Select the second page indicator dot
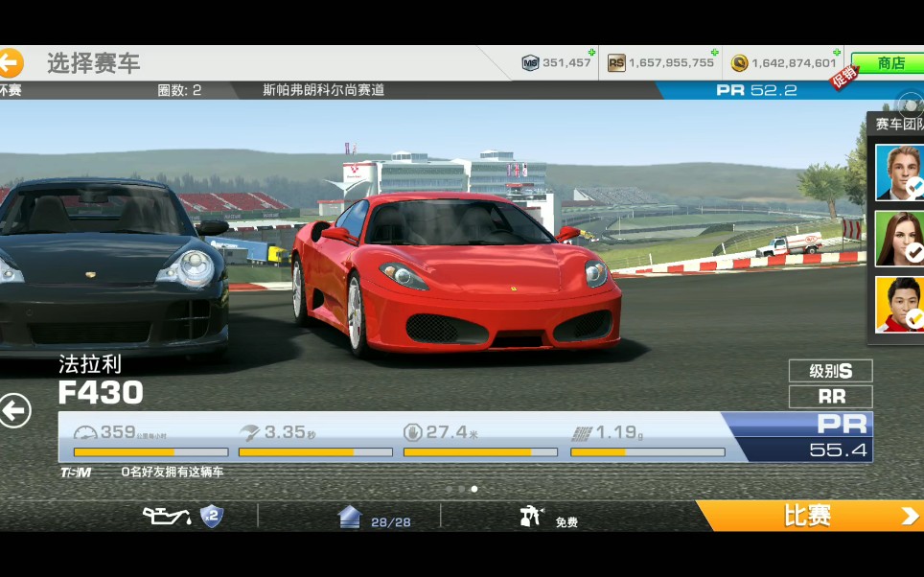 [461, 489]
